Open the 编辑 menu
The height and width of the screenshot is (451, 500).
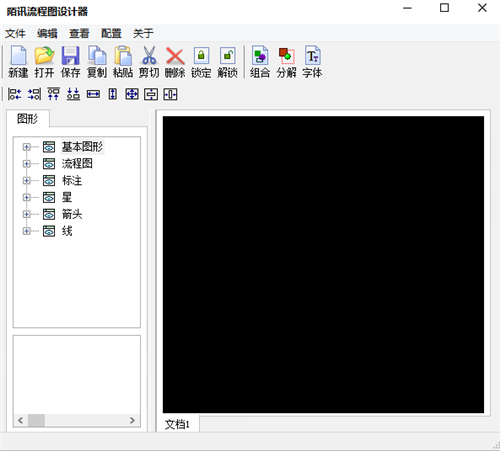click(47, 33)
